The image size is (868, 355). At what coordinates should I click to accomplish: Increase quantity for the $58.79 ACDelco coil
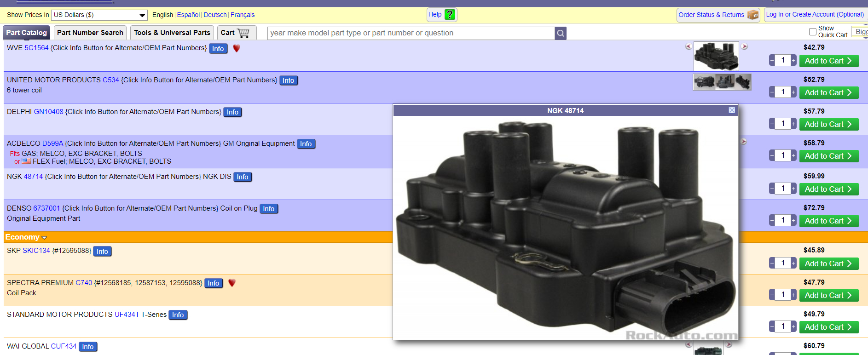(793, 155)
